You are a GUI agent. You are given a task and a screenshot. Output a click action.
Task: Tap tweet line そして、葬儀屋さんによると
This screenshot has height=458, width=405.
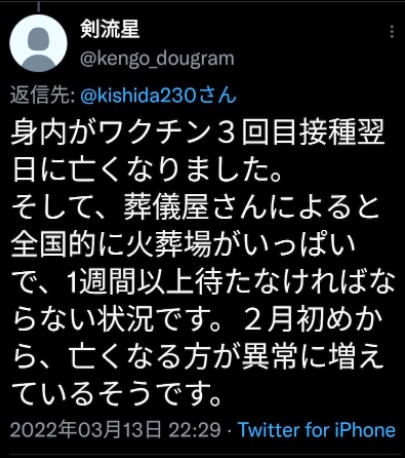(195, 209)
